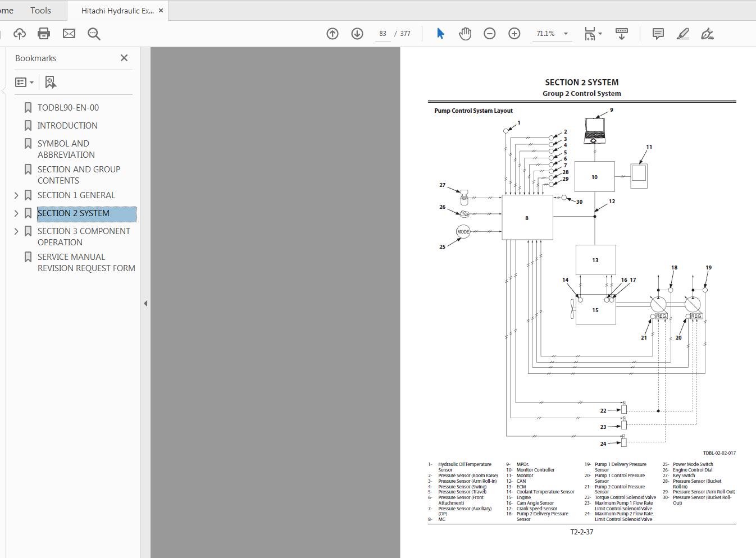The height and width of the screenshot is (558, 756).
Task: Click "Pump Control System Layout" title
Action: 473,111
